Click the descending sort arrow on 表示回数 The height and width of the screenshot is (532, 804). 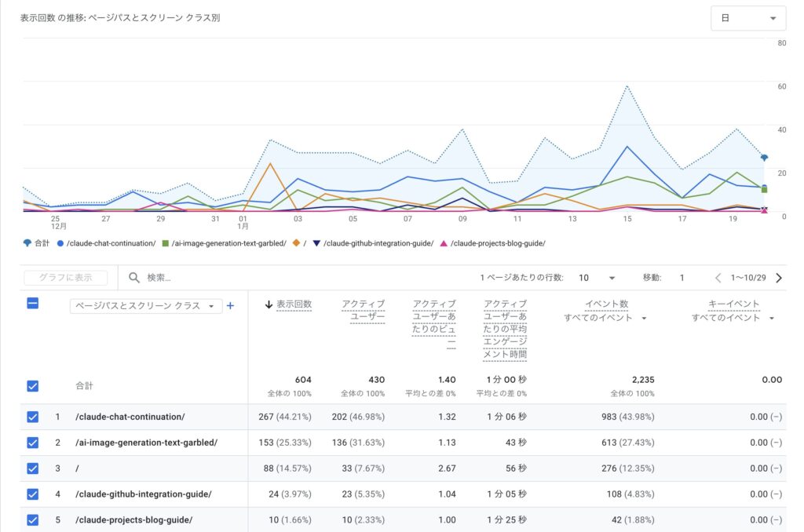coord(270,306)
